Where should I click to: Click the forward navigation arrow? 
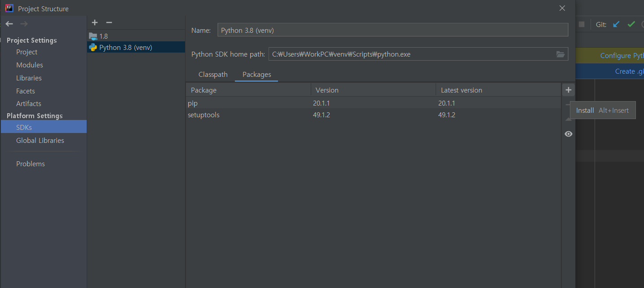pos(24,24)
